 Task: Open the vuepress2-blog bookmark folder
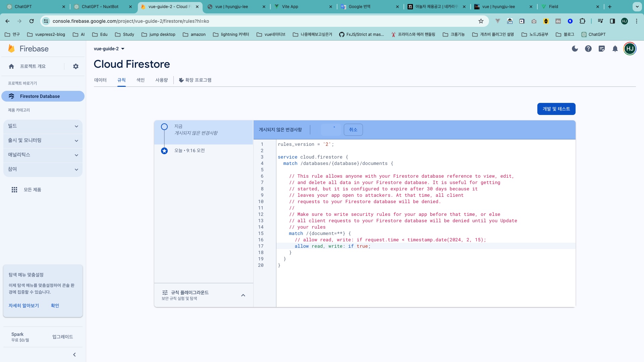click(46, 35)
